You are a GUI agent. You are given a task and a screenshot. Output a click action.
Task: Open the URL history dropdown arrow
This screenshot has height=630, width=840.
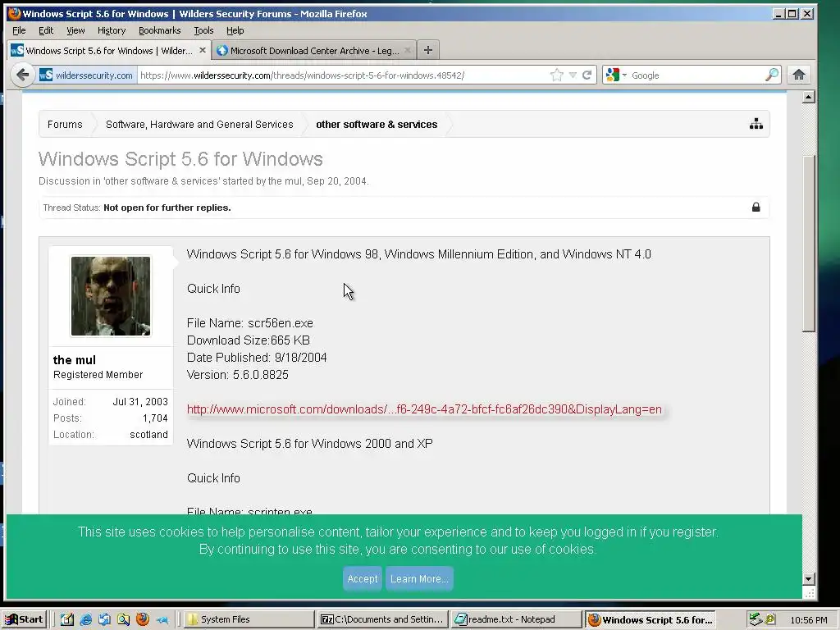(x=573, y=75)
